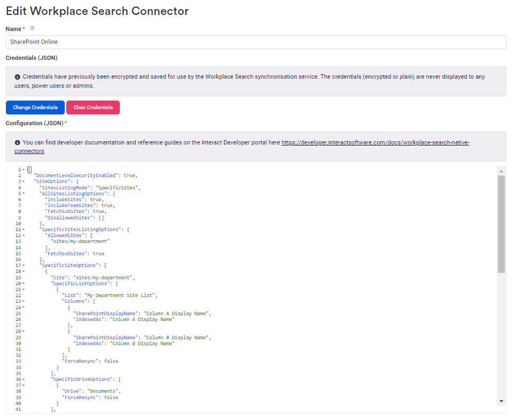The height and width of the screenshot is (420, 515).
Task: Click the Name field containing SharePoint Online
Action: (256, 42)
